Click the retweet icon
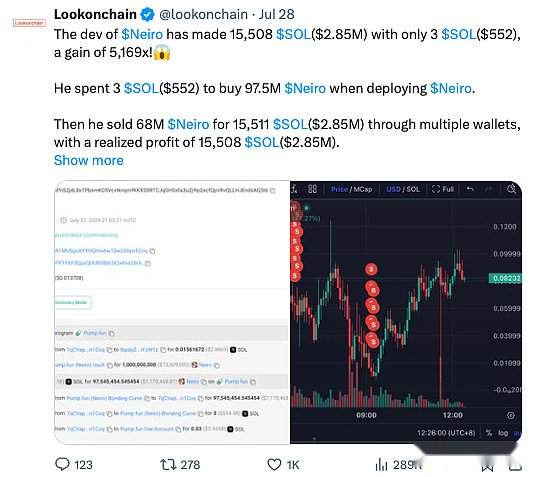Screen dimensions: 533x477 click(x=167, y=464)
